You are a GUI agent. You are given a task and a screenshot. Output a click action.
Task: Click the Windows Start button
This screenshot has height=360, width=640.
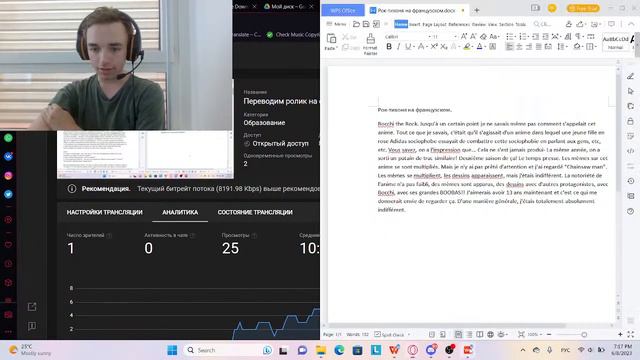[172, 350]
